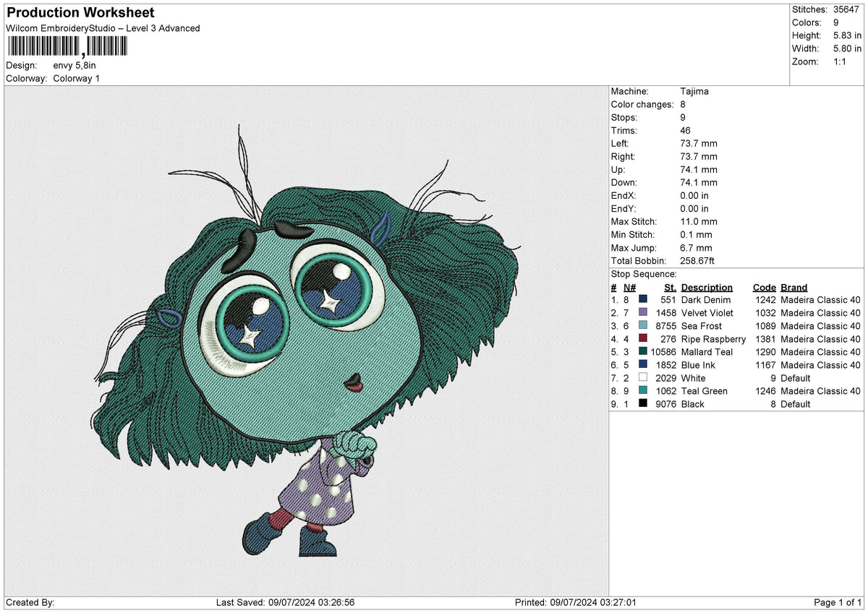Click the 'Max Jump:' value '6.7 mm'
This screenshot has width=868, height=613.
[x=697, y=248]
